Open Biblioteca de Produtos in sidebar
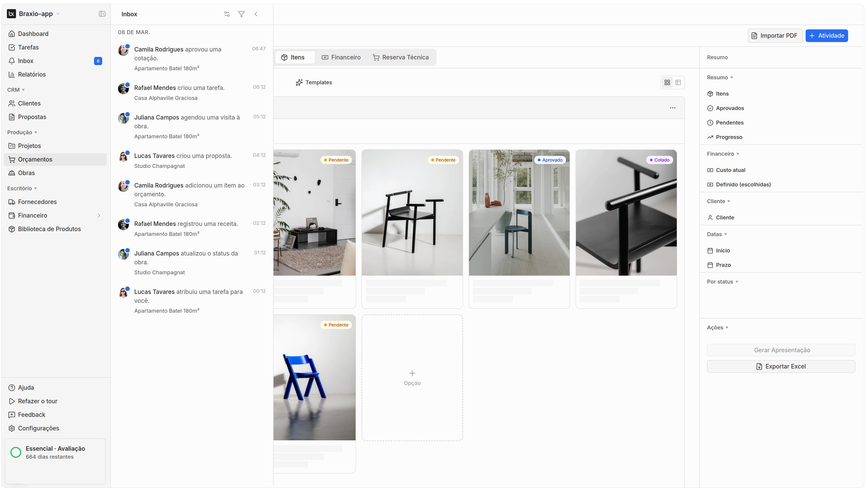This screenshot has height=488, width=868. [x=49, y=229]
